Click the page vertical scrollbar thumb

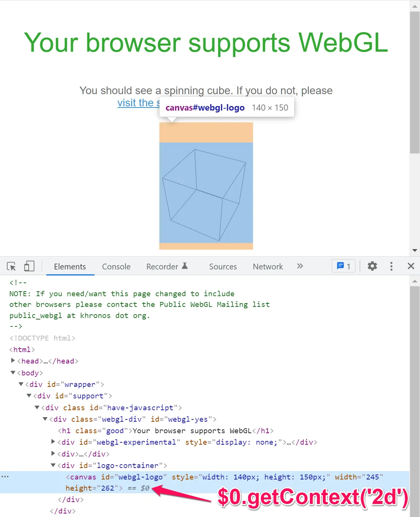(x=415, y=82)
